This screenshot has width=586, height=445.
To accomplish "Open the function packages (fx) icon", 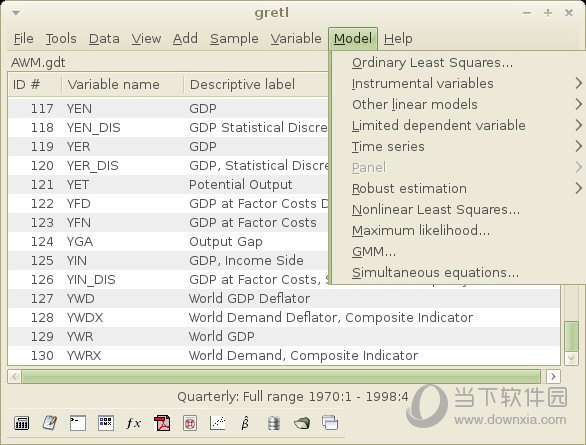I will (x=134, y=423).
